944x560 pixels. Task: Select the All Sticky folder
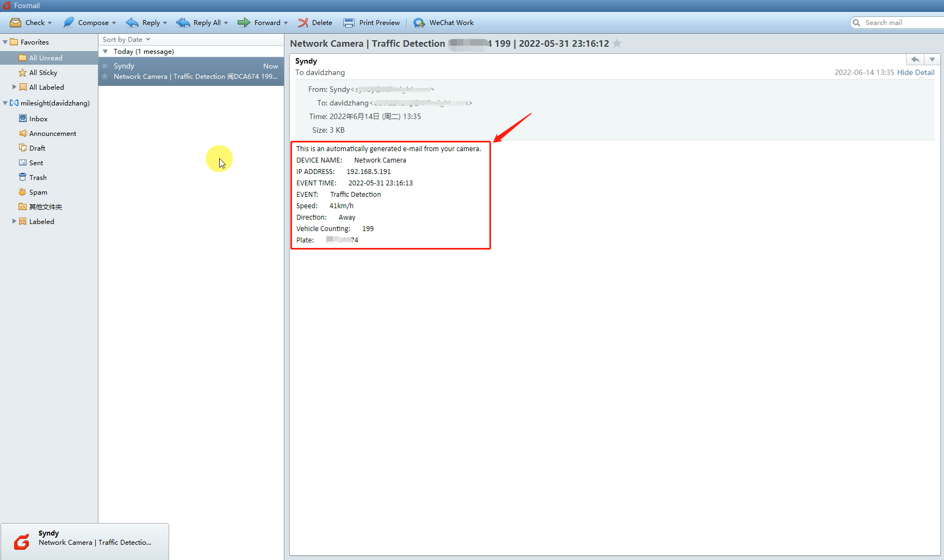[43, 73]
